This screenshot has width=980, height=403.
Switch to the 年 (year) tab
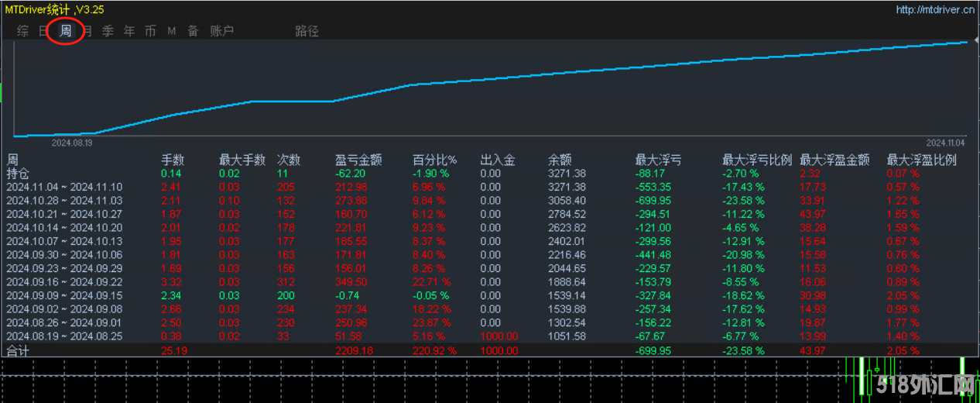pyautogui.click(x=129, y=31)
